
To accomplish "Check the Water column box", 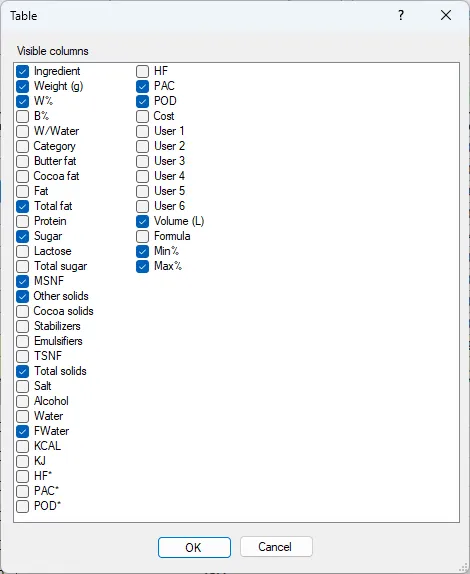I will [22, 416].
